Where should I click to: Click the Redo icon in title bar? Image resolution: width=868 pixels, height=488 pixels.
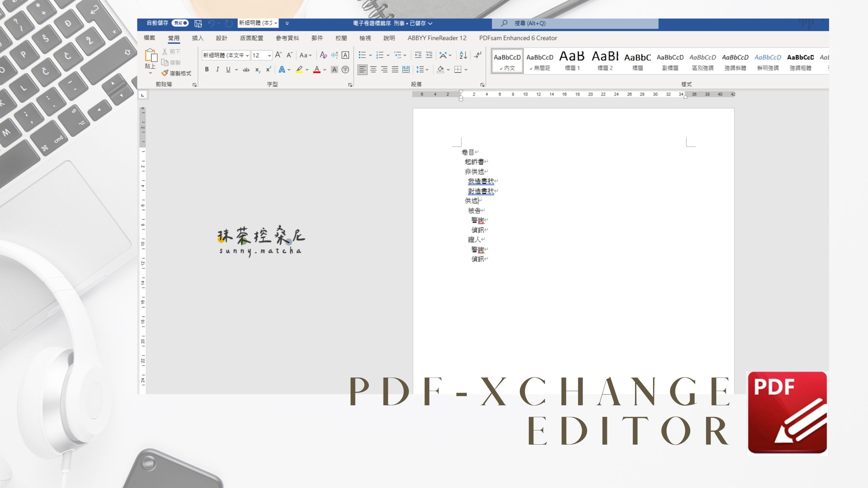coord(229,23)
